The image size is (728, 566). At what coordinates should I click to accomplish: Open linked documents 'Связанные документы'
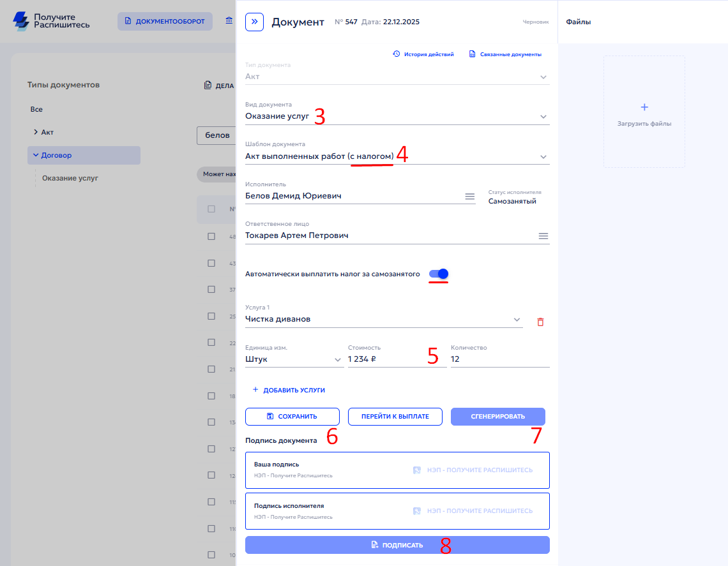click(505, 54)
